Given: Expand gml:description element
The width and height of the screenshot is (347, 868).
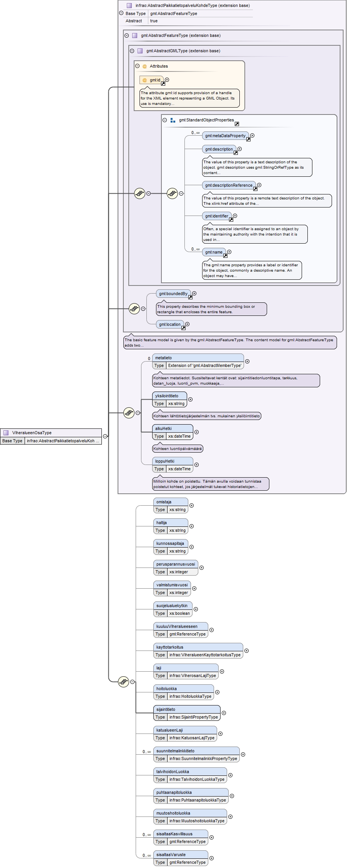Looking at the screenshot, I should [239, 149].
